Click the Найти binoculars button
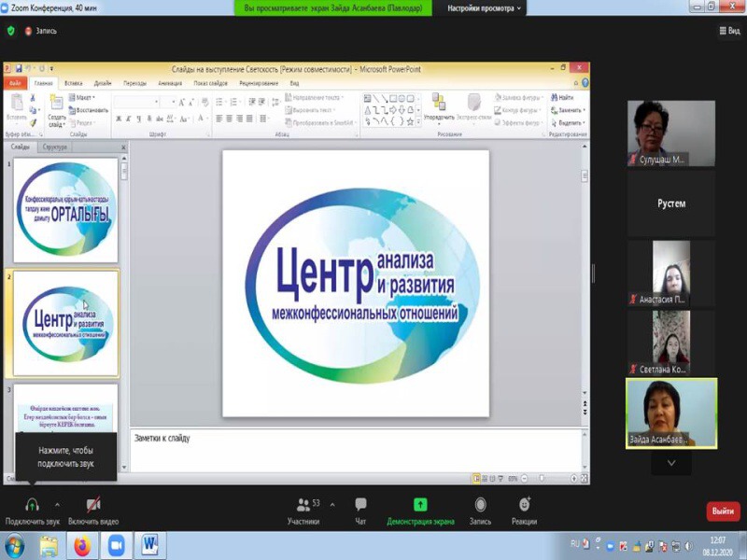 [562, 97]
